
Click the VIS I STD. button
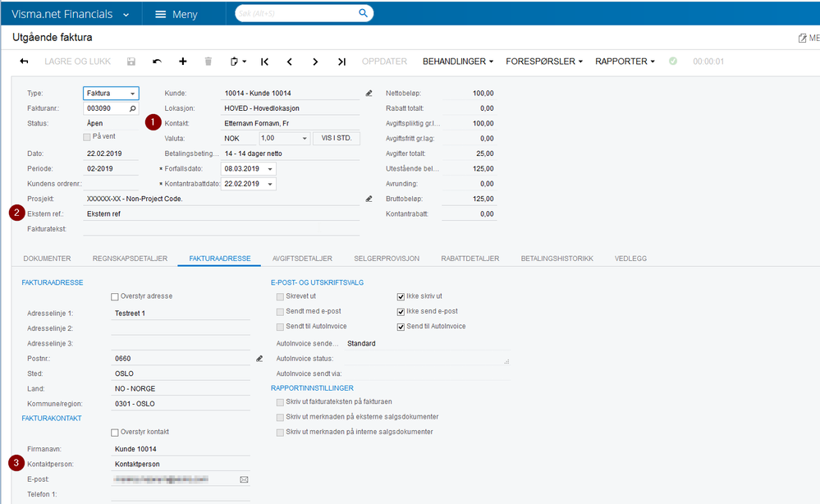coord(336,139)
